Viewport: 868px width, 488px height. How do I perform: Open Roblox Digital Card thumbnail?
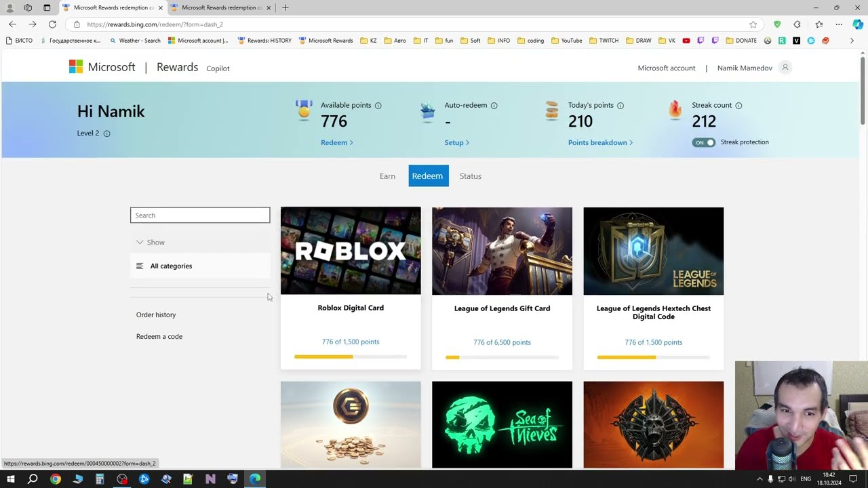point(351,251)
